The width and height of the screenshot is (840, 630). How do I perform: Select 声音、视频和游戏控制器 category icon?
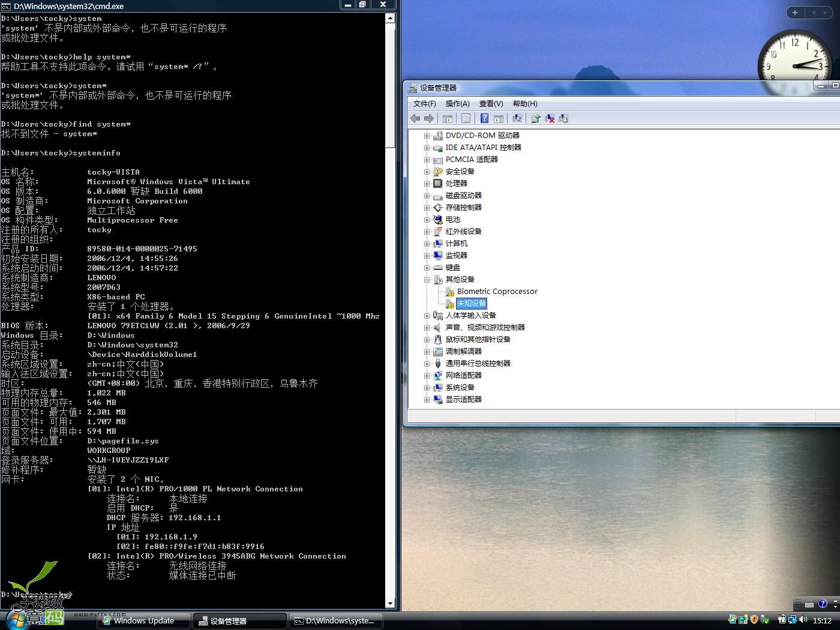(438, 328)
